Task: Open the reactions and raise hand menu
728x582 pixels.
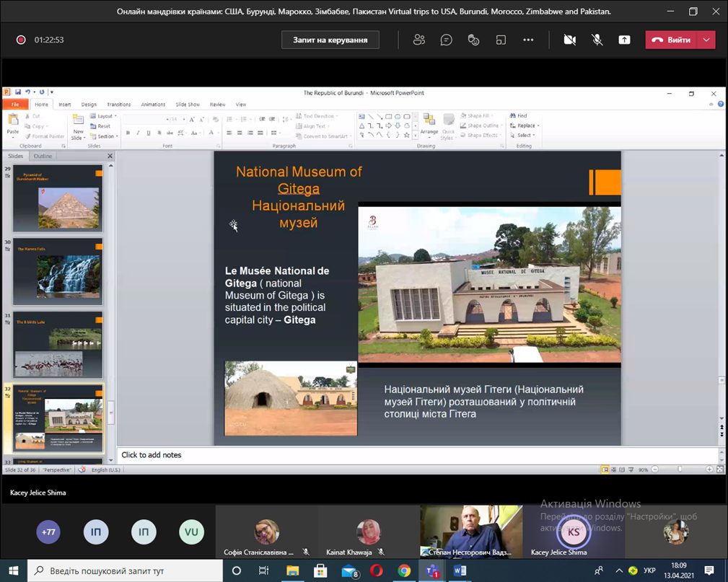Action: point(474,40)
